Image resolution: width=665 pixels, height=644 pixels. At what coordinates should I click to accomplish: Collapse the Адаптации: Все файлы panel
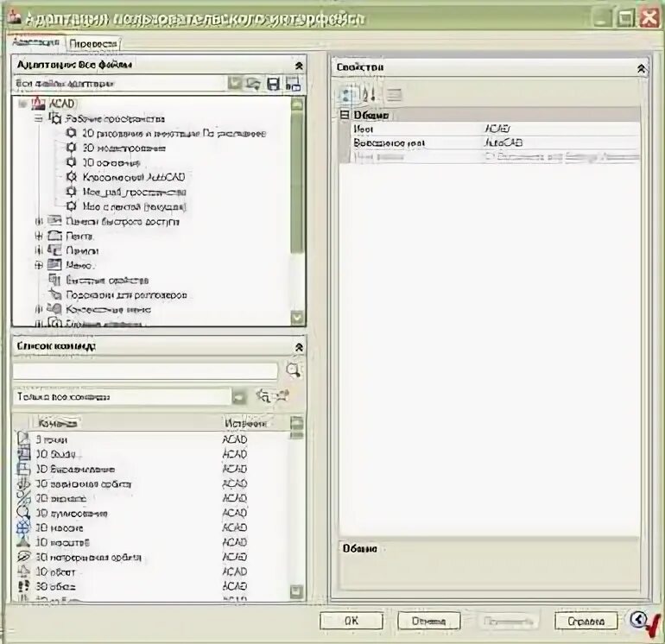pos(299,66)
